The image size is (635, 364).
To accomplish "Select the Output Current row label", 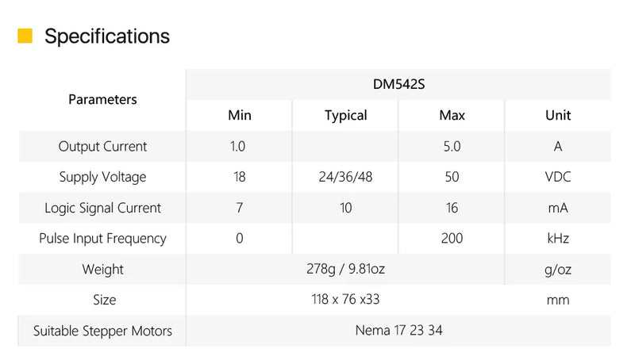I will pos(102,147).
